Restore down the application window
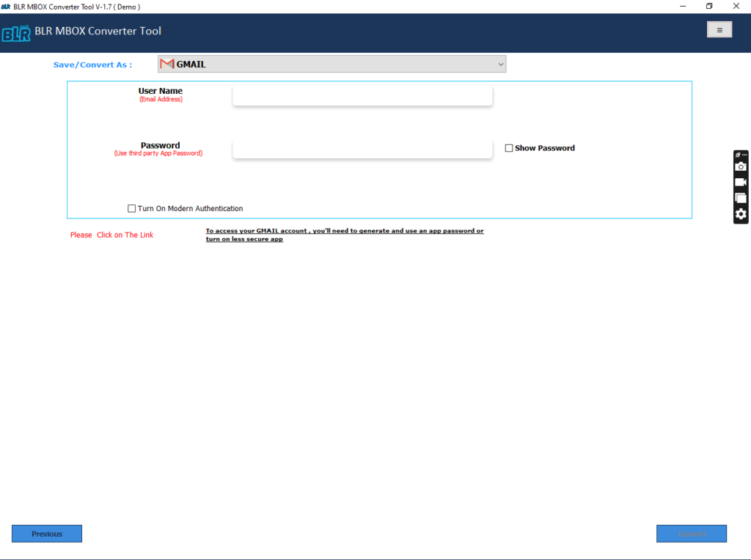 click(x=709, y=6)
